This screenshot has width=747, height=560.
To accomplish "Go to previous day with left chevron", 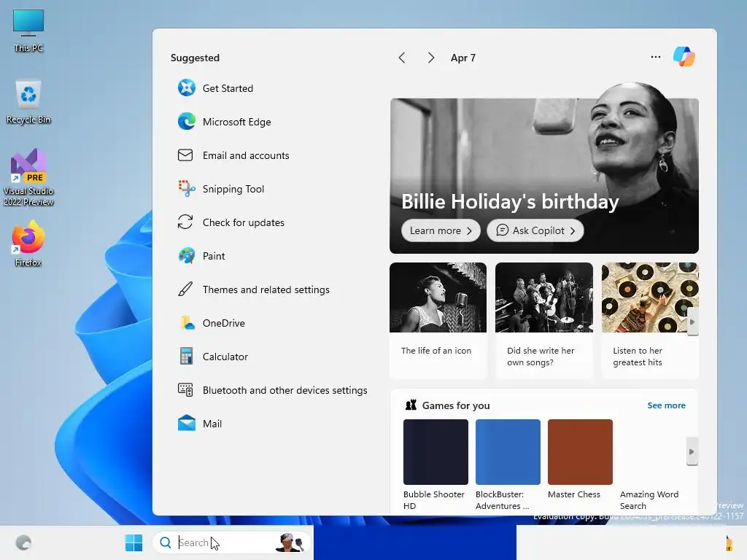I will (402, 58).
